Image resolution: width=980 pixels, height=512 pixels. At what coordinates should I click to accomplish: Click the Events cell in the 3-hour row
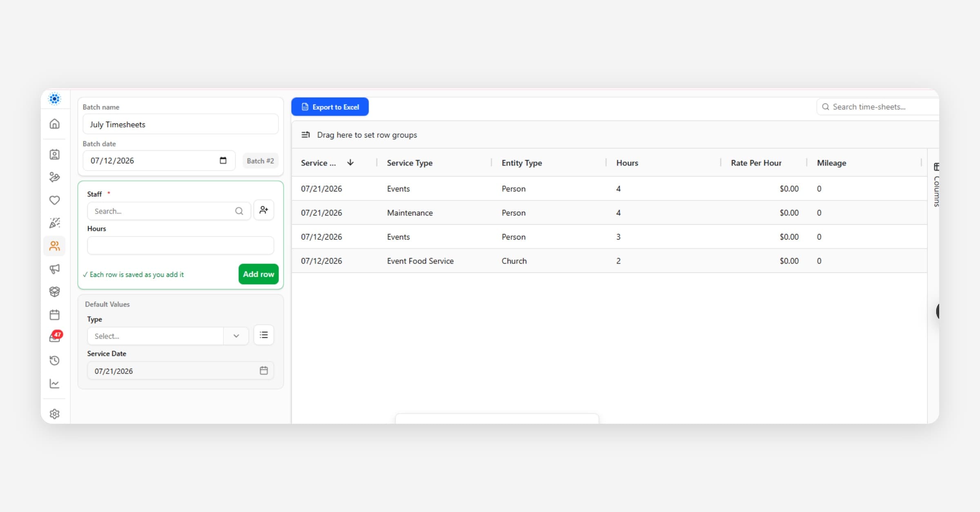tap(398, 237)
